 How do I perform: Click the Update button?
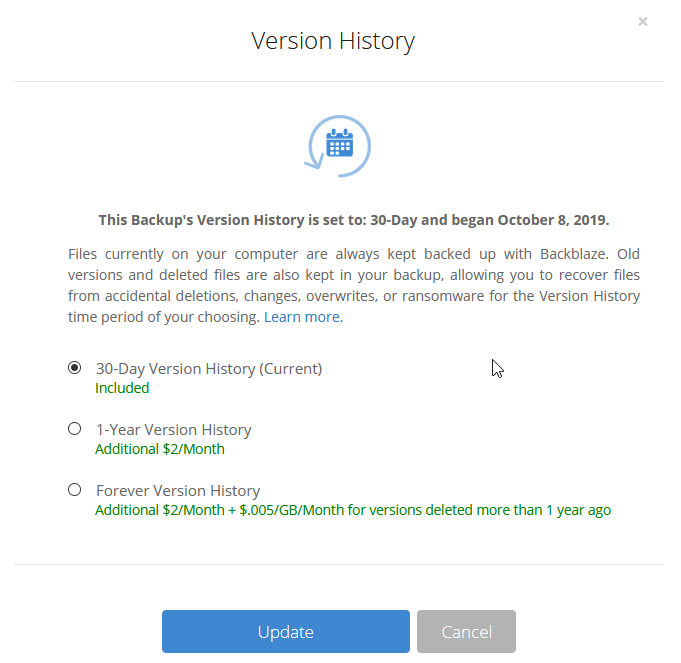[286, 631]
